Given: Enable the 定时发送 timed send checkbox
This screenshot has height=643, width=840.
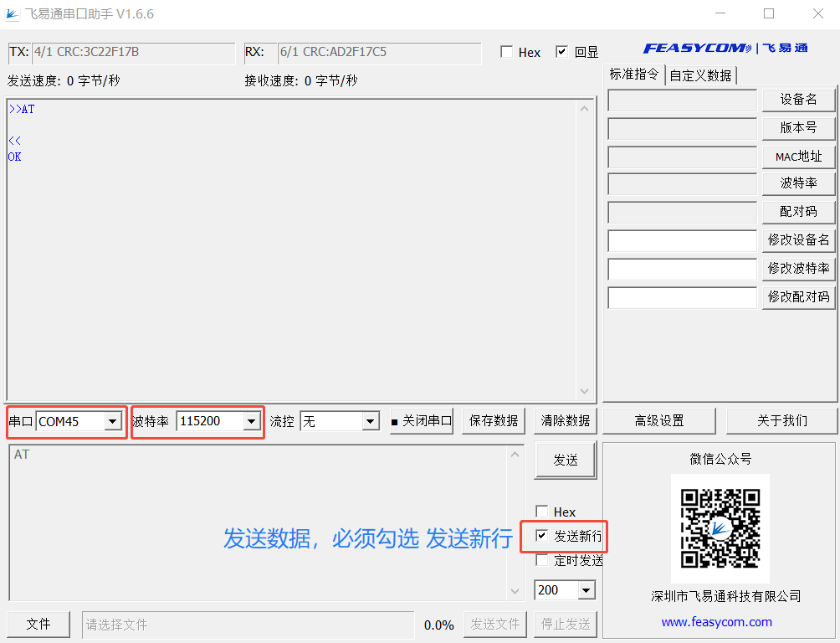Looking at the screenshot, I should tap(542, 560).
